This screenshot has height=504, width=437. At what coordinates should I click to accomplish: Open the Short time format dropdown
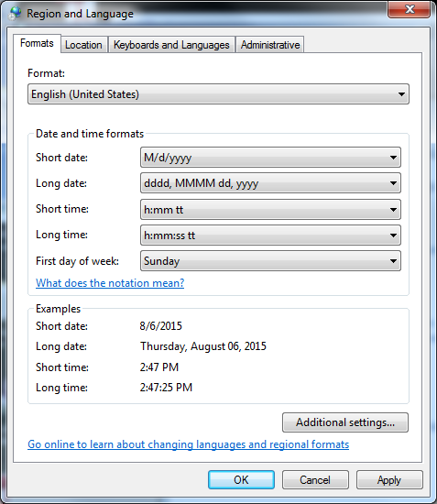(x=270, y=210)
